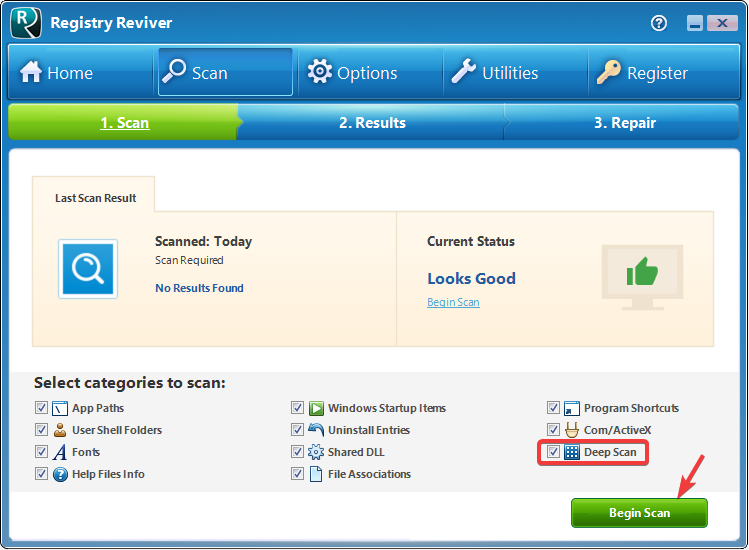This screenshot has height=550, width=749.
Task: Click the Help Files Info icon
Action: pos(60,475)
